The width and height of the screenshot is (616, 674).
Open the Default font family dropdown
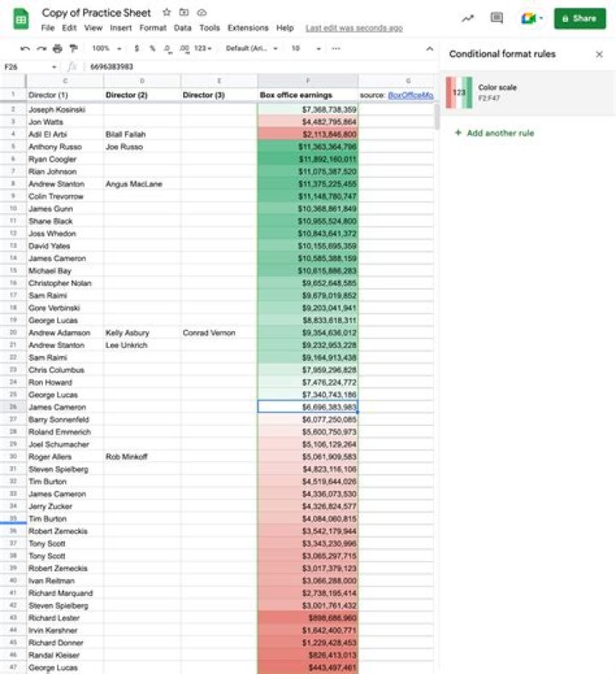[x=252, y=49]
